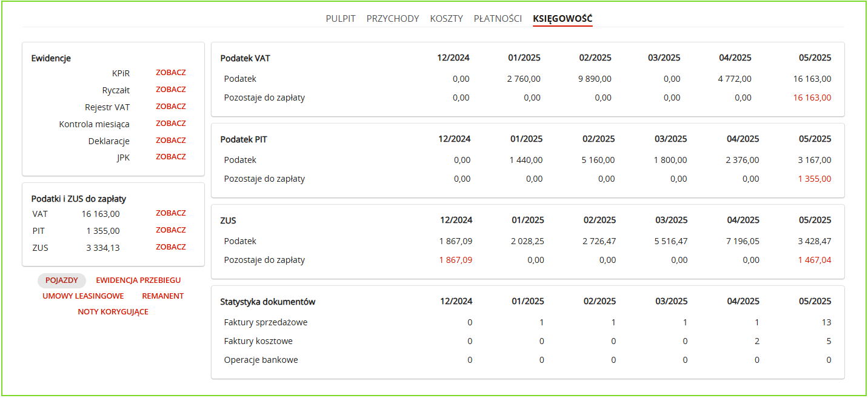Image resolution: width=868 pixels, height=398 pixels.
Task: Open ZOBACZ for Kontrola miesiąca
Action: coord(171,124)
